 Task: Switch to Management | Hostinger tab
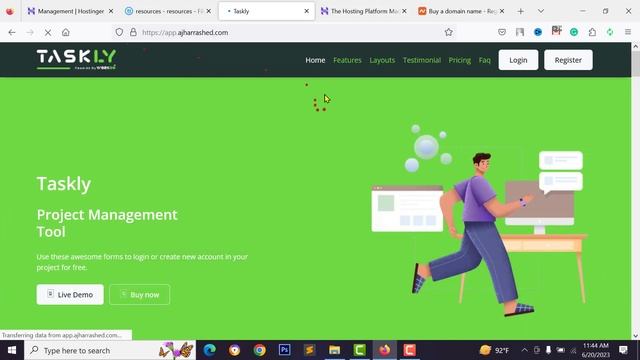70,11
